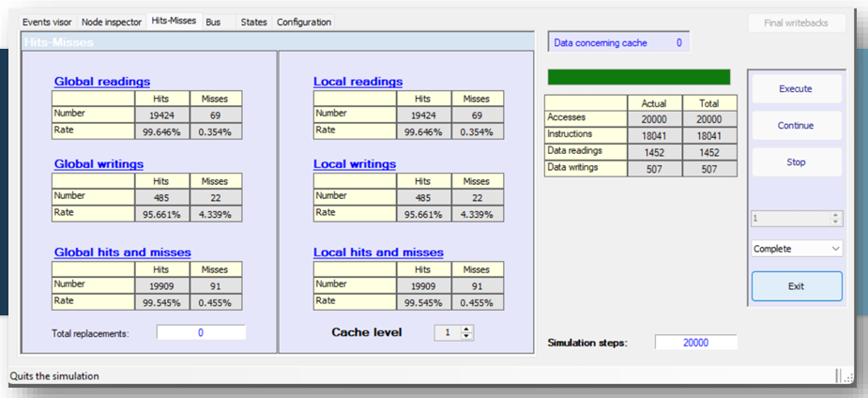Click the Local hits and misses heading

379,253
